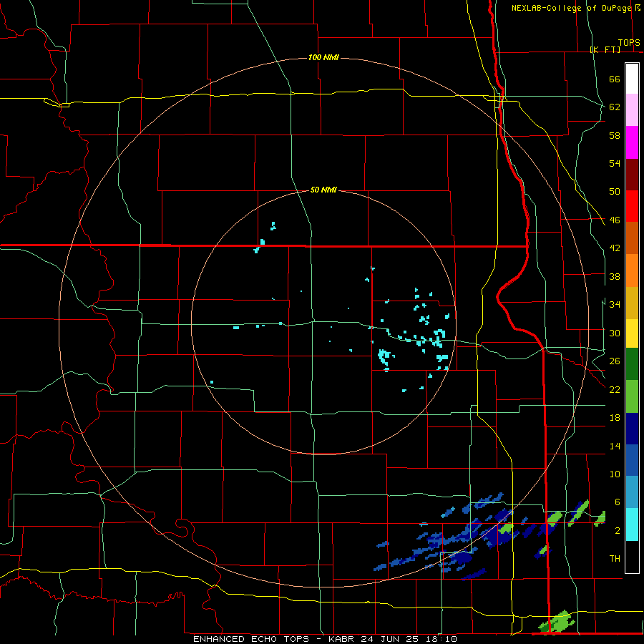The height and width of the screenshot is (644, 644).
Task: Click the magenta legend swatch
Action: click(632, 142)
